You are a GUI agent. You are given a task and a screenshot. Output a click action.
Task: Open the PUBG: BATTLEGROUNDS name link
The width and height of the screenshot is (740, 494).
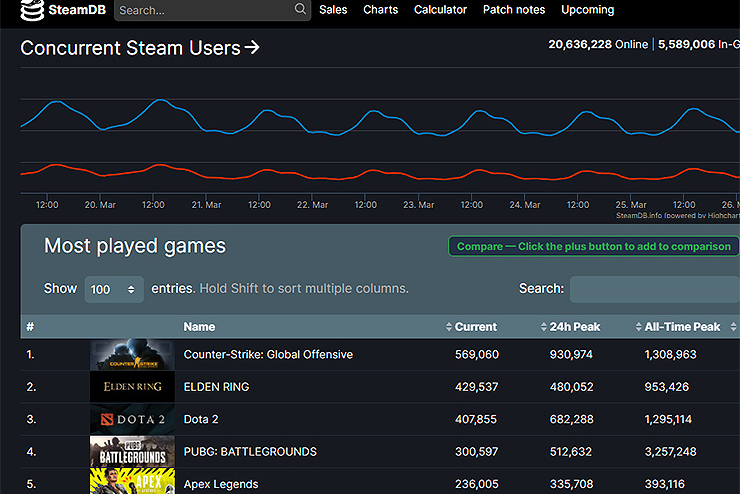click(x=250, y=452)
